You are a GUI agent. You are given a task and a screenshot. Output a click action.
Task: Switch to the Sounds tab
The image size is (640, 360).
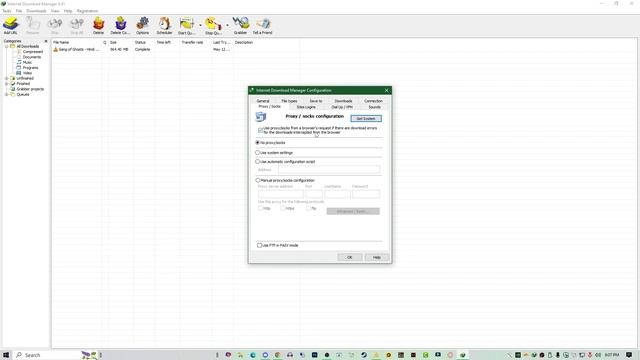(x=374, y=107)
